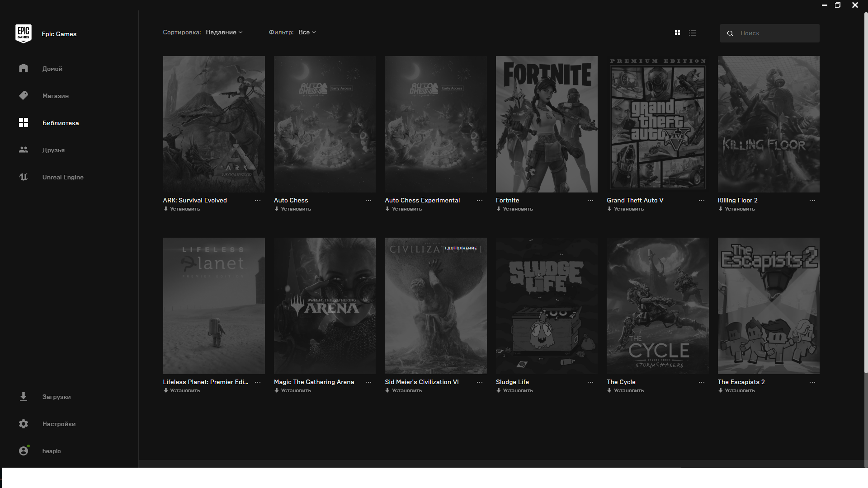Click the Civilization VI 1 дополнение badge
The image size is (868, 488).
click(461, 248)
